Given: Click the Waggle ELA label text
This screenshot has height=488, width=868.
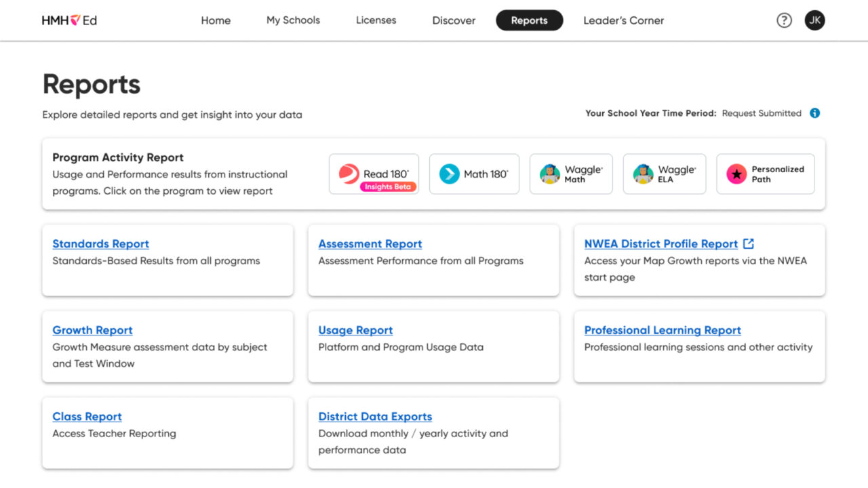Looking at the screenshot, I should point(677,174).
